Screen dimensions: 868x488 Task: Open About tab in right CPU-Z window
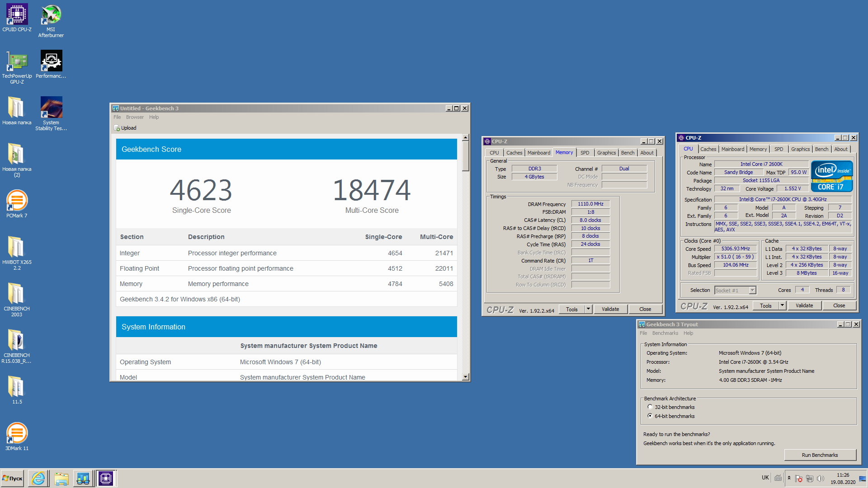point(841,149)
